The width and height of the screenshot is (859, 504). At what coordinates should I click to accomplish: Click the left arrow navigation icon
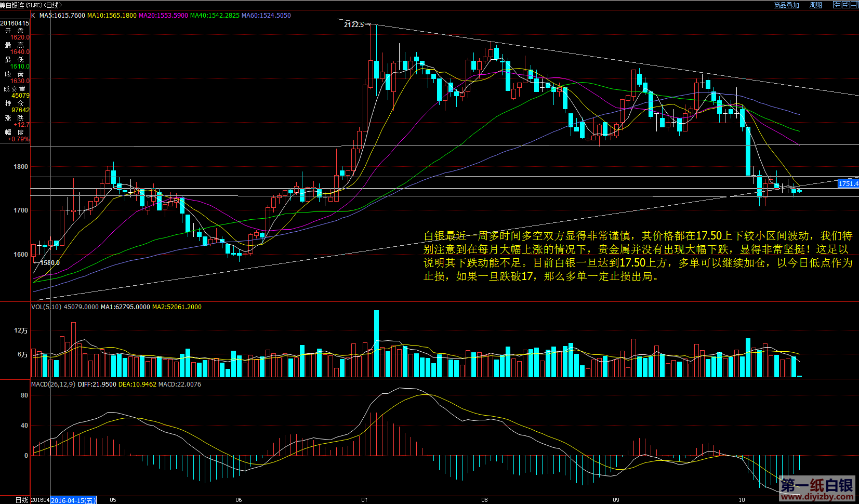837,5
